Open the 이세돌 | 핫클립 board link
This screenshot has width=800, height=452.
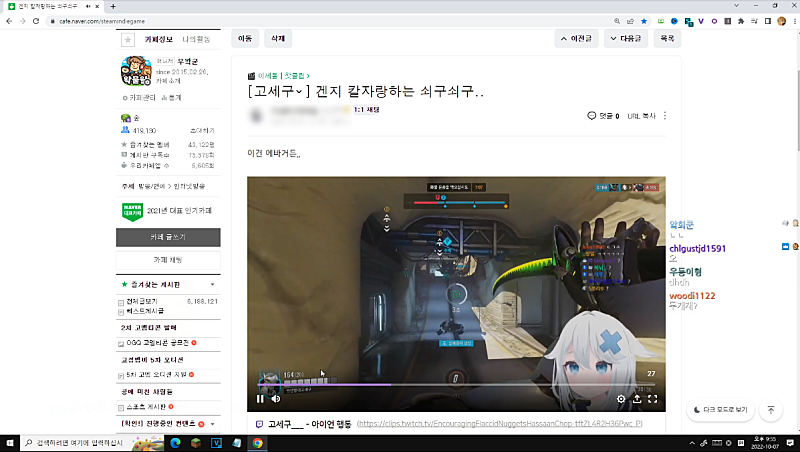pyautogui.click(x=284, y=76)
